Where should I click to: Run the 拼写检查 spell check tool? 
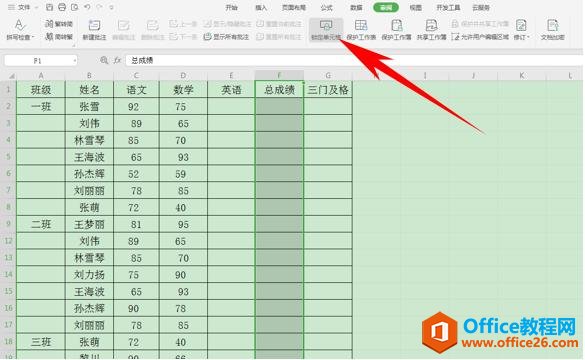[x=19, y=29]
